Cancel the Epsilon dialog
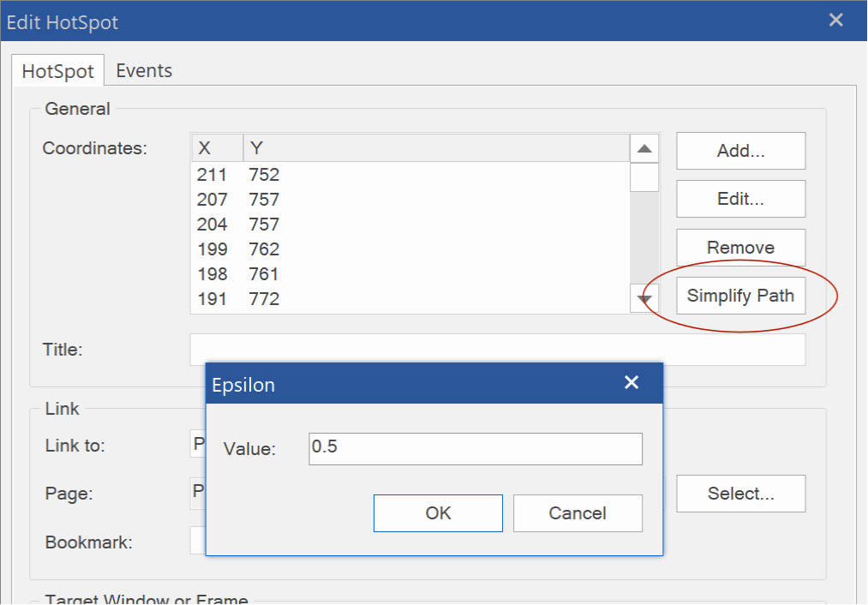 pos(578,513)
